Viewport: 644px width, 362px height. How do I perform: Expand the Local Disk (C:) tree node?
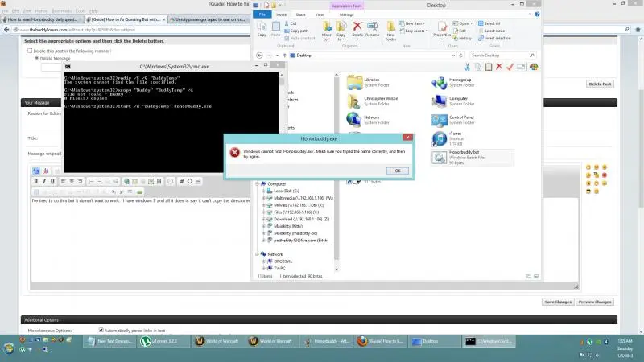[x=264, y=191]
